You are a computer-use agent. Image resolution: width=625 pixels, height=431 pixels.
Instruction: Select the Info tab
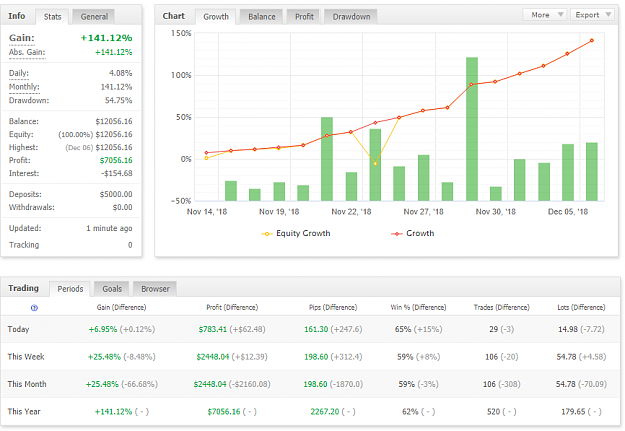pyautogui.click(x=17, y=16)
